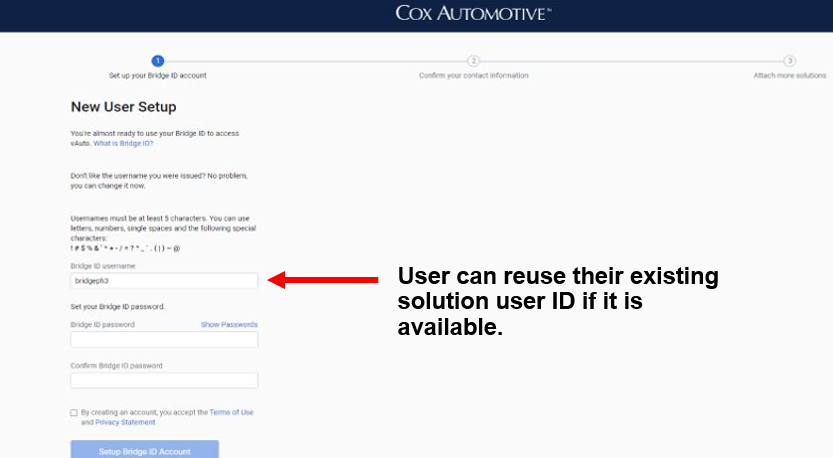Focus the Bridge ID username field
Image resolution: width=833 pixels, height=458 pixels.
(164, 281)
